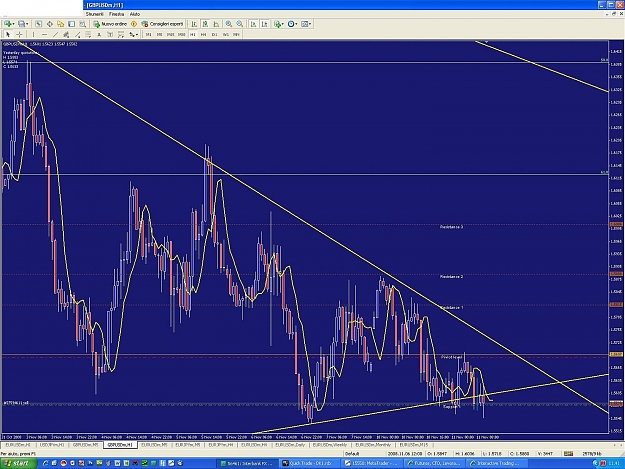Switch to D1 timeframe
Screen dimensions: 625x469
point(214,34)
